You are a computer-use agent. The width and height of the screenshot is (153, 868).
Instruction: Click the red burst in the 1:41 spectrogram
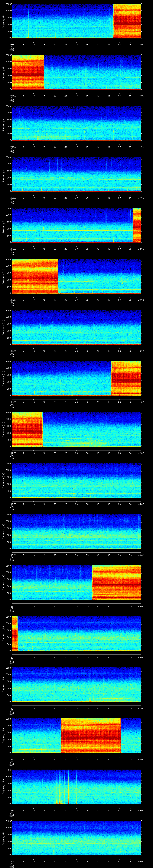tap(27, 429)
